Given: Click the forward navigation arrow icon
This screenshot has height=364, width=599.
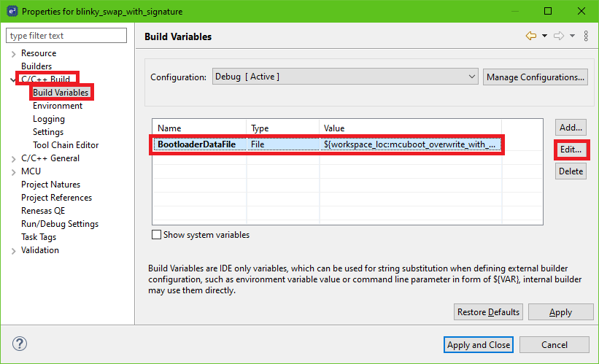Looking at the screenshot, I should point(559,36).
